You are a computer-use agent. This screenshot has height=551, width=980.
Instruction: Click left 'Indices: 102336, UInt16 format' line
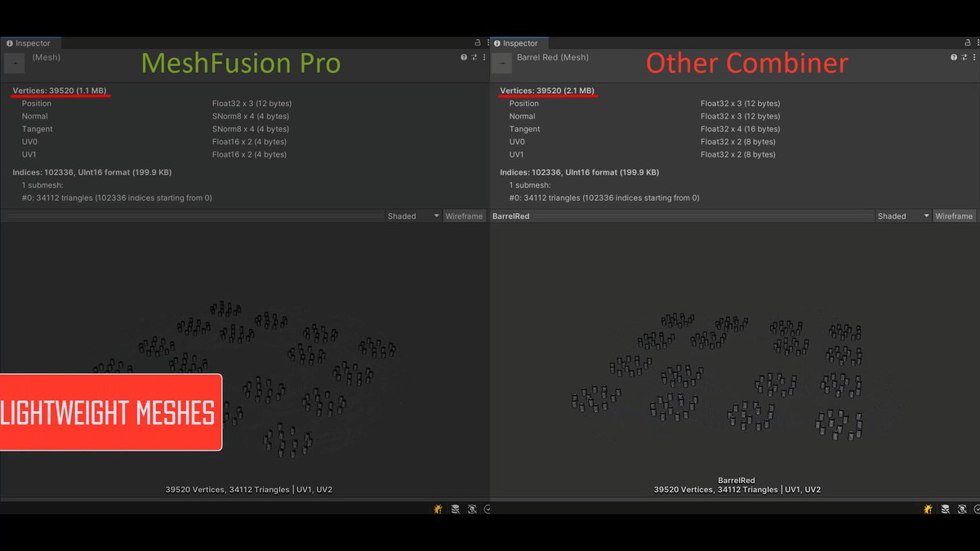[91, 172]
